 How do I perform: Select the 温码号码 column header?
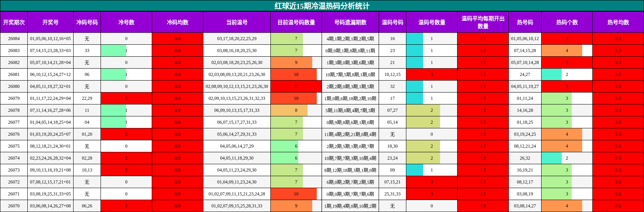[392, 22]
